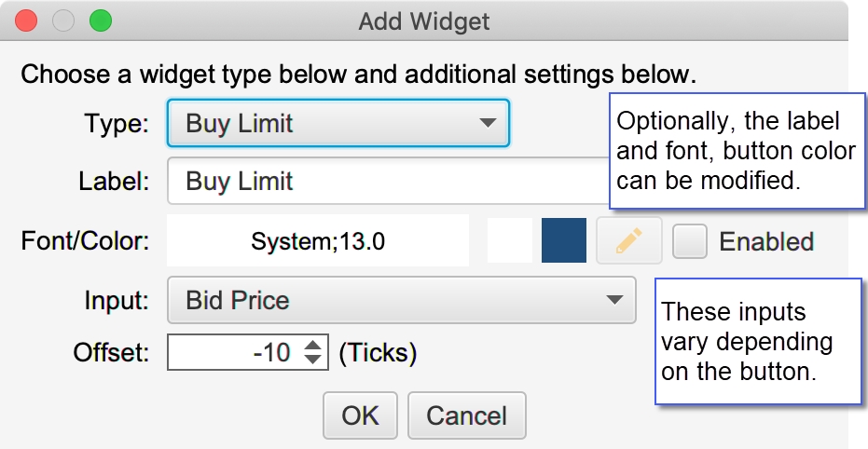
Task: Expand the Input dropdown showing Bid Price
Action: pos(402,300)
